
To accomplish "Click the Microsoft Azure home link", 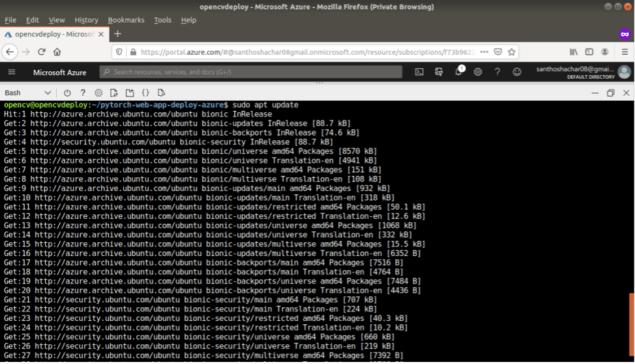I will 60,73.
